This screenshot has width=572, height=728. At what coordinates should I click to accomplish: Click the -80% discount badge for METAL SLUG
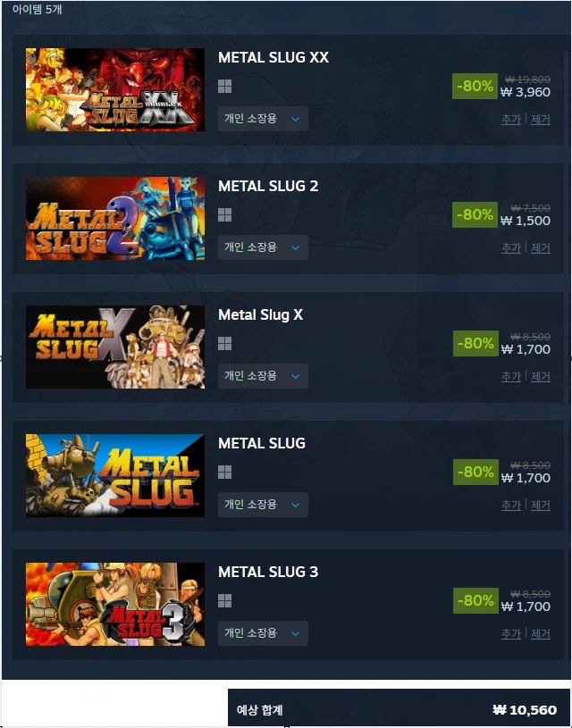[x=475, y=472]
